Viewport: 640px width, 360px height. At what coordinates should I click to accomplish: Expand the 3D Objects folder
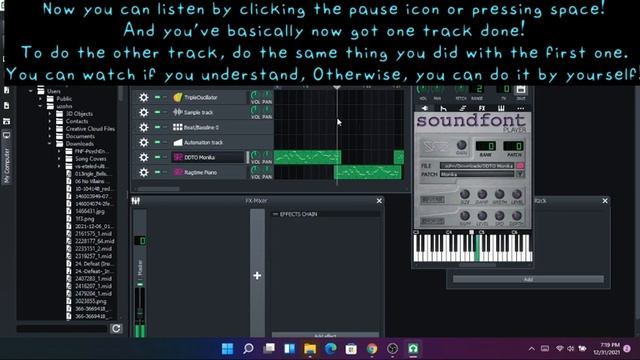point(50,114)
